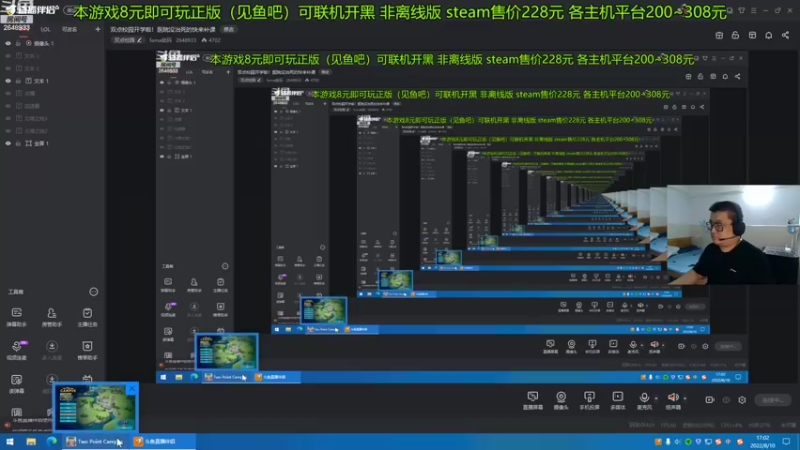Open 房管助手 room manager tool
This screenshot has height=450, width=800.
pos(52,317)
